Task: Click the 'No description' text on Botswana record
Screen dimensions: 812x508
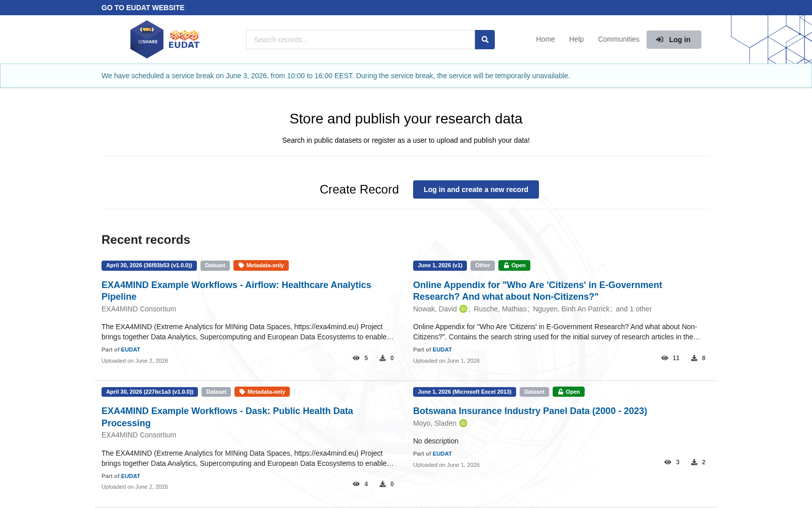Action: [435, 441]
